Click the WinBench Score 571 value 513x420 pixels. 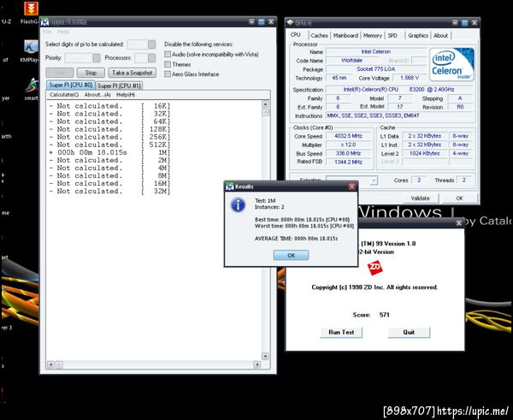tap(385, 315)
